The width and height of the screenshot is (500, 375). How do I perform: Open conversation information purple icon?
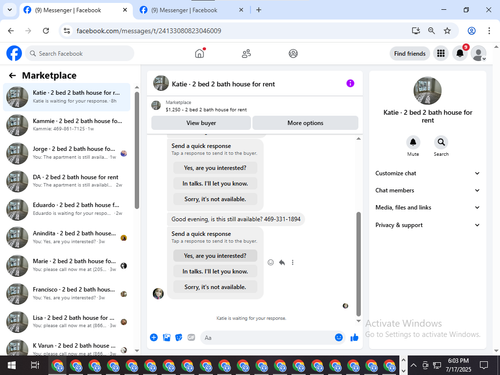(x=350, y=83)
